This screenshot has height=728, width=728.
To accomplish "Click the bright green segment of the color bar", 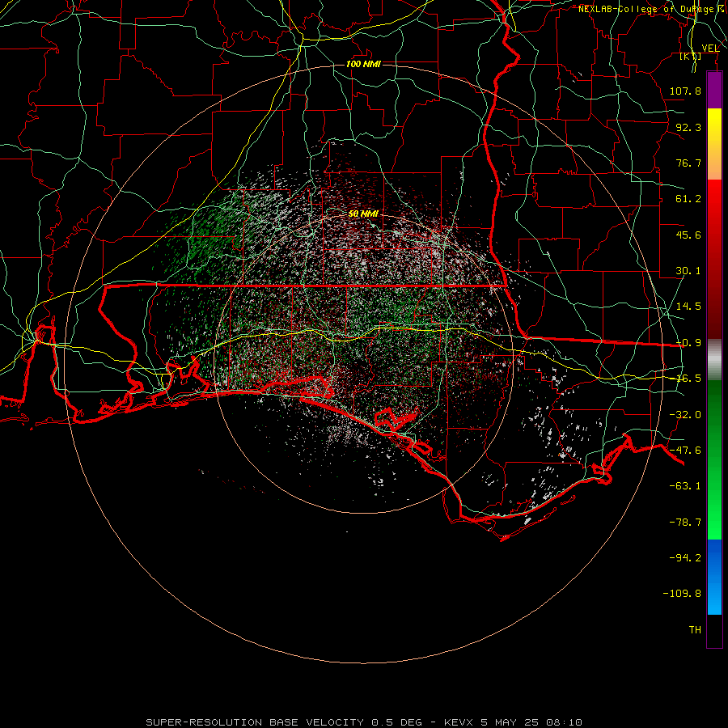I will [x=714, y=459].
